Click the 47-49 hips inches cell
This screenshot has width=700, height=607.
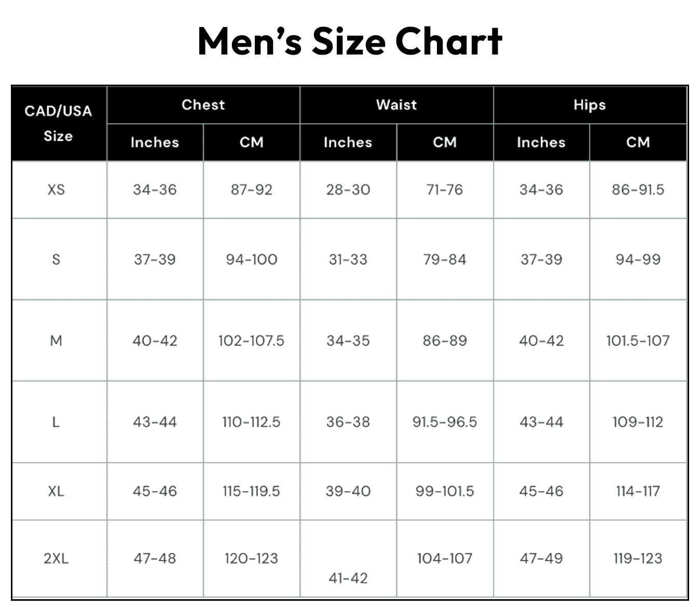(541, 559)
